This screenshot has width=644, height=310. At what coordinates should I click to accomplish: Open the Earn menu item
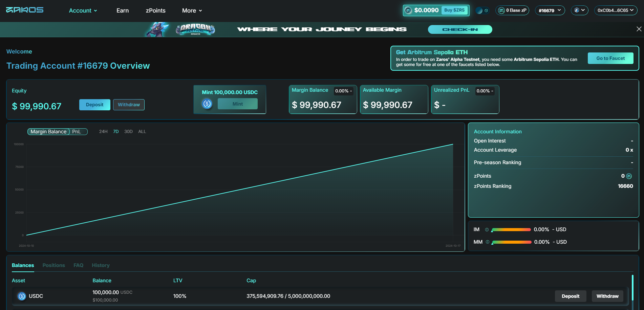pyautogui.click(x=123, y=10)
